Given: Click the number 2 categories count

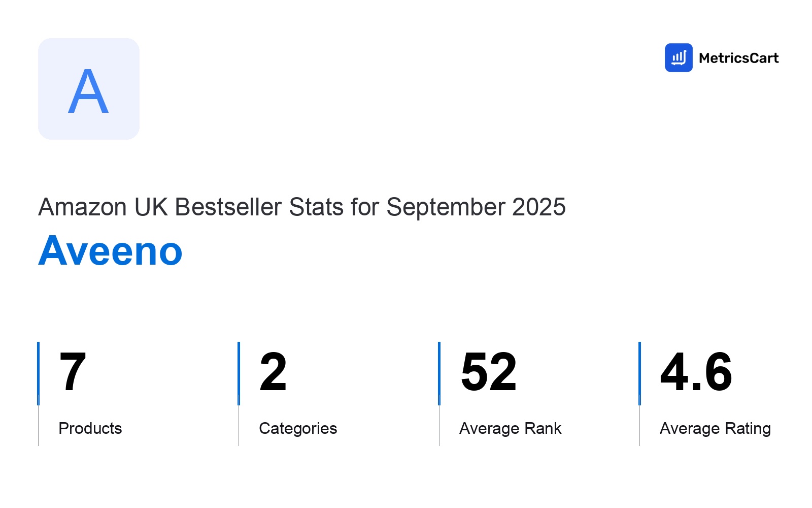Looking at the screenshot, I should (x=273, y=372).
